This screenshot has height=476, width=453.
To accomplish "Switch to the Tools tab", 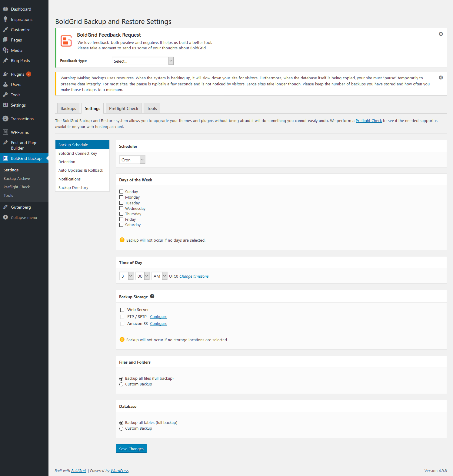I will coord(152,108).
